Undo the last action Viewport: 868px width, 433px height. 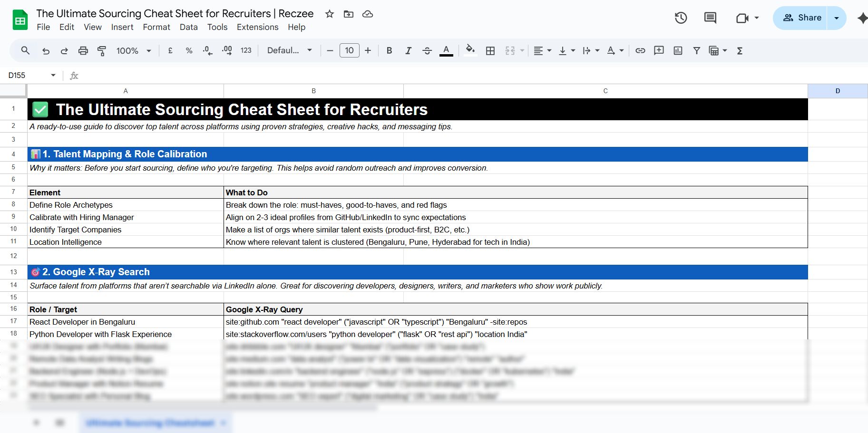point(46,50)
